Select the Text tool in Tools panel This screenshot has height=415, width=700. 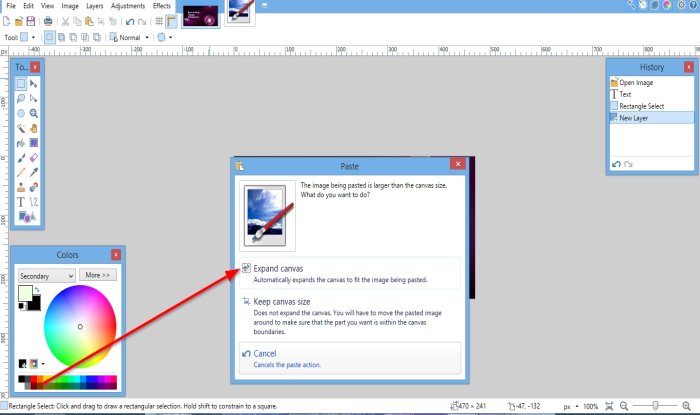click(21, 202)
